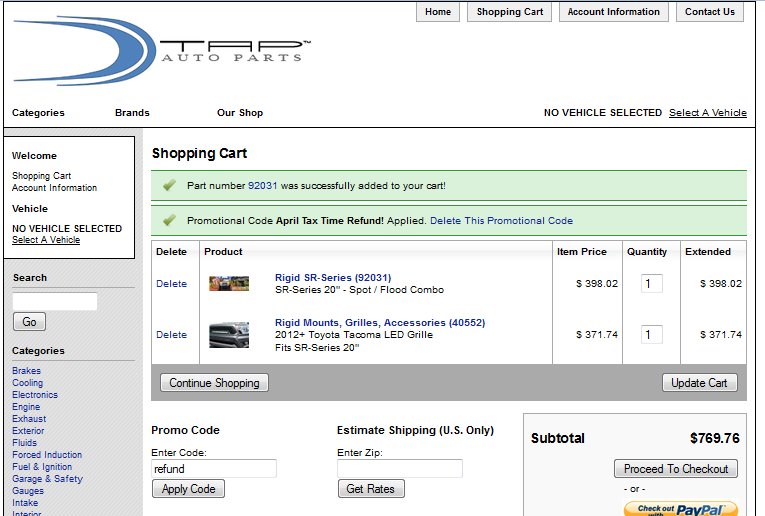Click the green checkmark beside Promotional Code message

pos(169,220)
